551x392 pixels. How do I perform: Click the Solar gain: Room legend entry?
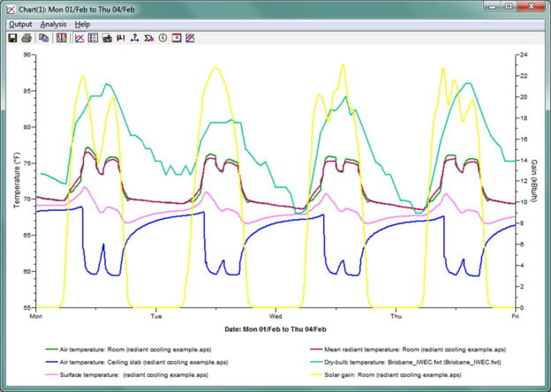(393, 374)
